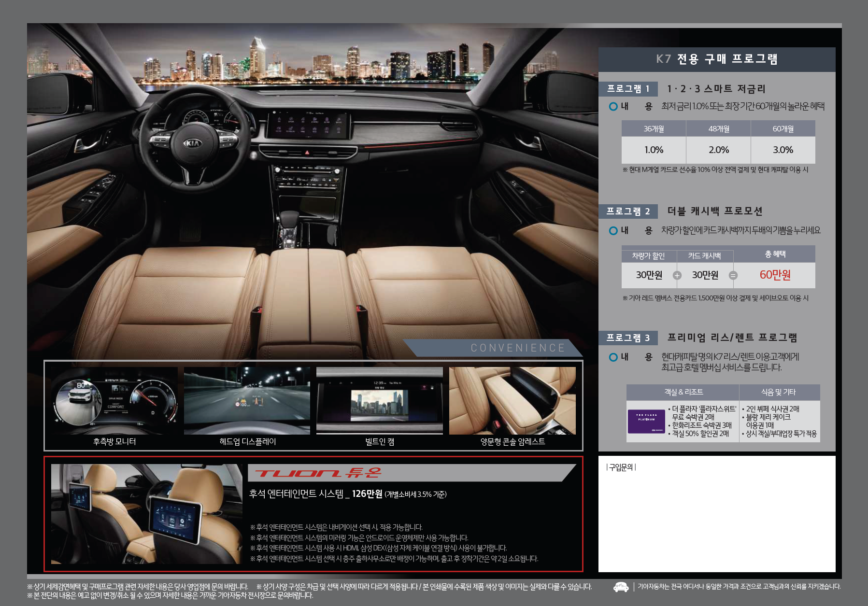The image size is (868, 606).
Task: Click the plus circle icon between amounts
Action: point(677,275)
